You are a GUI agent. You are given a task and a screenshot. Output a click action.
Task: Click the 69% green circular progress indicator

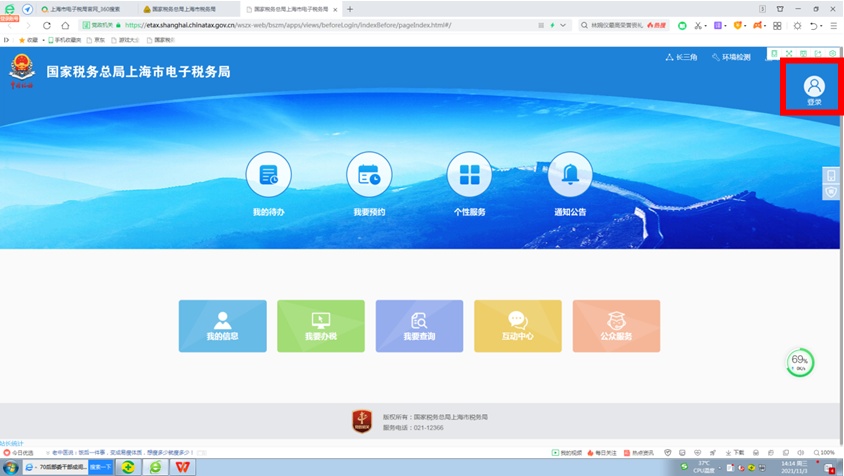tap(800, 362)
